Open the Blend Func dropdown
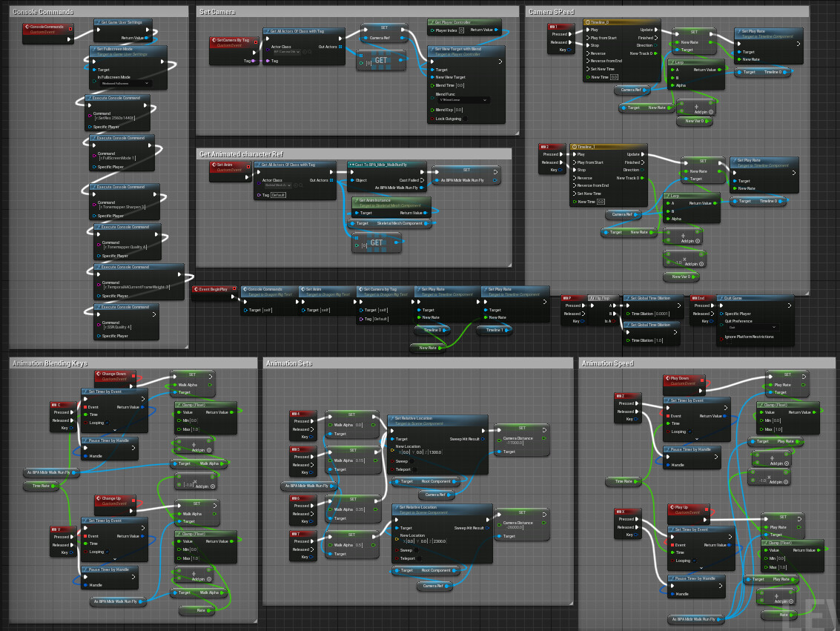This screenshot has width=840, height=631. (463, 100)
